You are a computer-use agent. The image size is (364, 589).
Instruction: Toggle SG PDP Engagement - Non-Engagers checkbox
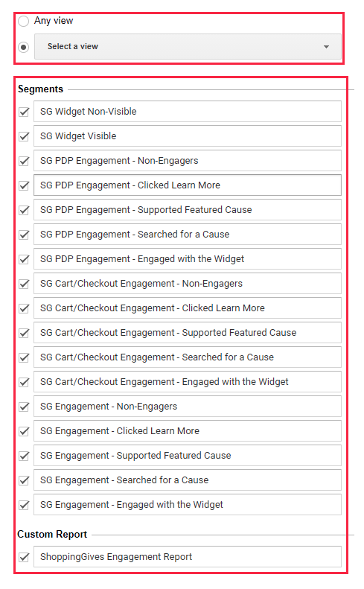(x=24, y=161)
